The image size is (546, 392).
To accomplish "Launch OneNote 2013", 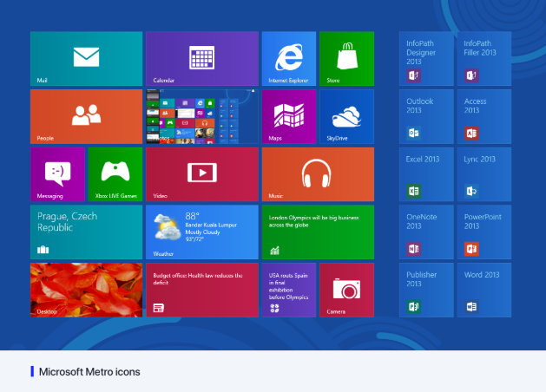I will click(x=426, y=232).
